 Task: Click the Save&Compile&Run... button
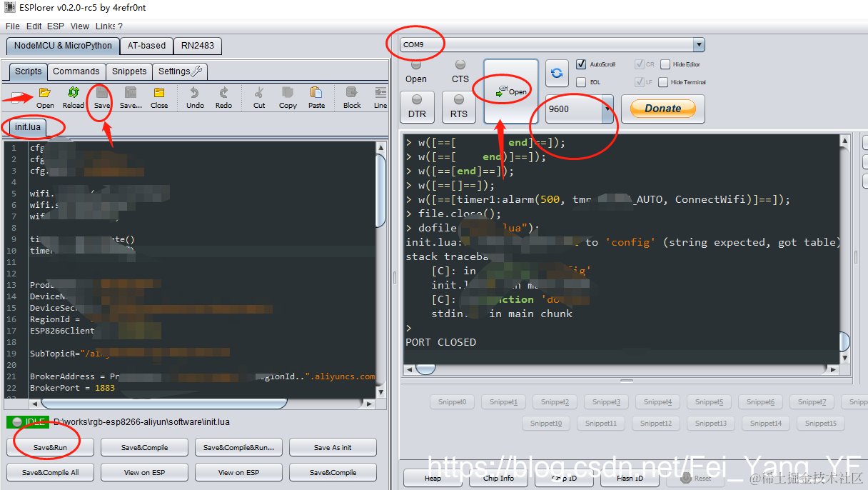pos(238,448)
